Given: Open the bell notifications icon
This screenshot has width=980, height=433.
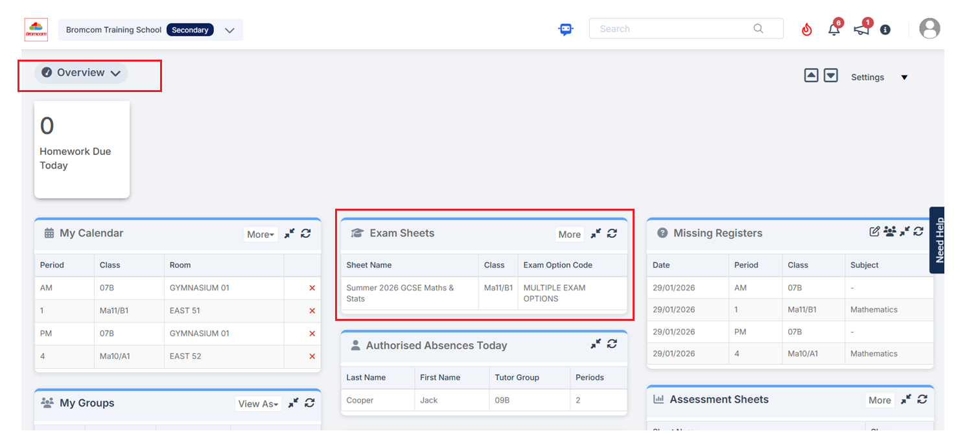Looking at the screenshot, I should 834,29.
